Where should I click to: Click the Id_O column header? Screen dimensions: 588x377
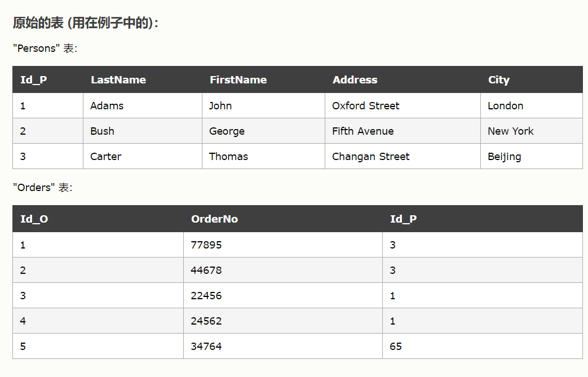point(34,219)
